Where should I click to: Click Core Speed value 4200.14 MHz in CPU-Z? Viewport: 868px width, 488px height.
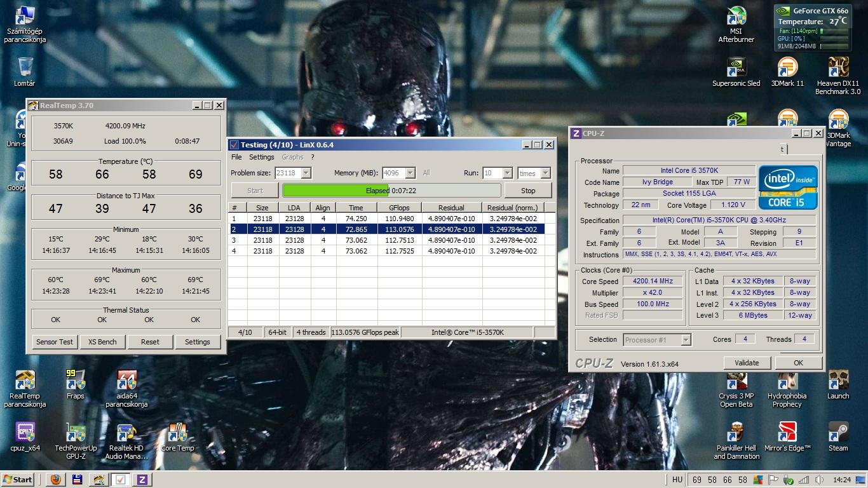pyautogui.click(x=653, y=281)
